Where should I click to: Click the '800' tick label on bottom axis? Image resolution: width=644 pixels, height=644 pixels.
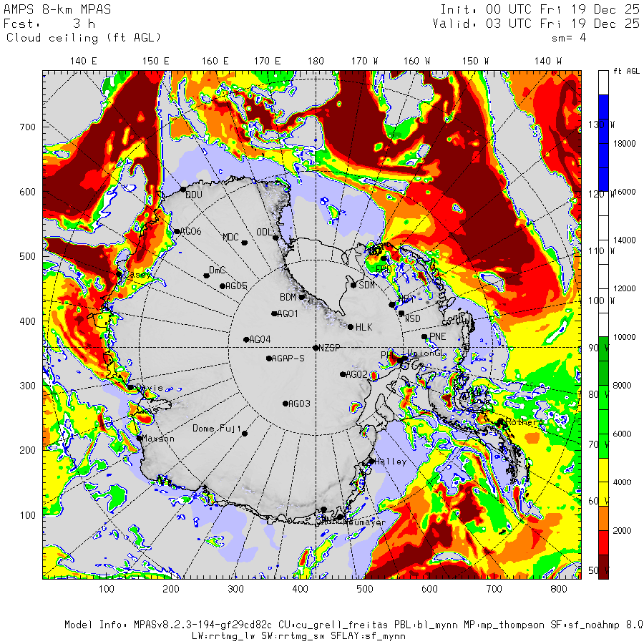(x=559, y=590)
